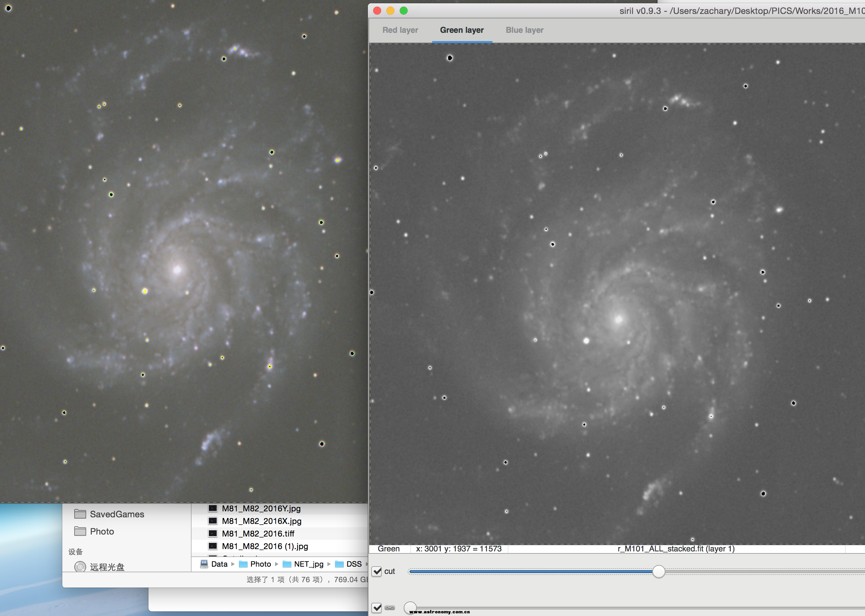Click the Data drive in Finder path bar

[214, 564]
